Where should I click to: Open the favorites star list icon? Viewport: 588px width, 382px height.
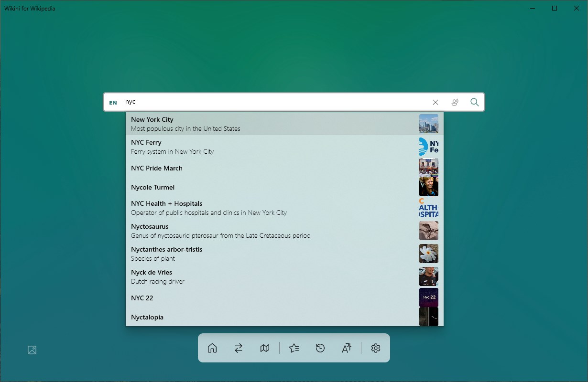tap(294, 348)
